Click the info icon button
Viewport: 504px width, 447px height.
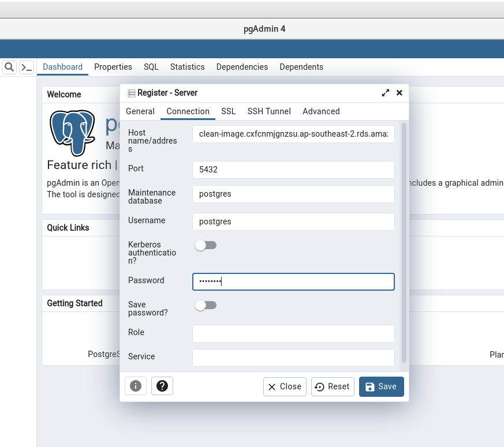[x=136, y=386]
